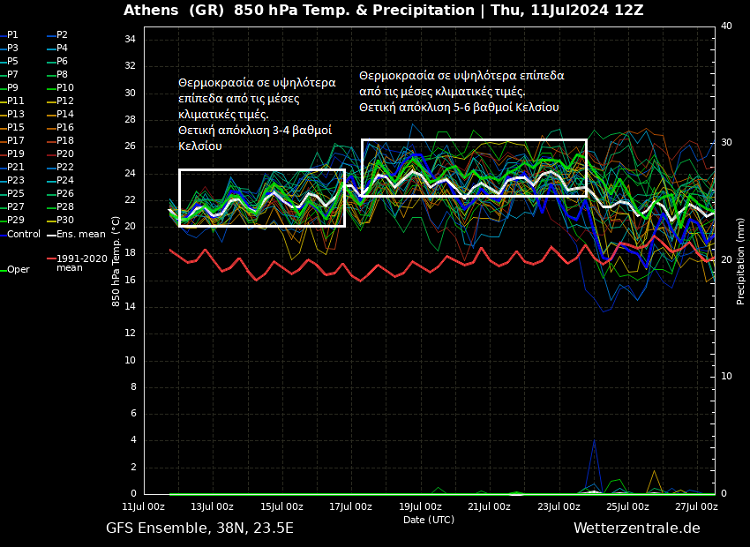Click the GFS Ensemble, 38N, 23.5E caption
750x547 pixels.
tap(200, 528)
